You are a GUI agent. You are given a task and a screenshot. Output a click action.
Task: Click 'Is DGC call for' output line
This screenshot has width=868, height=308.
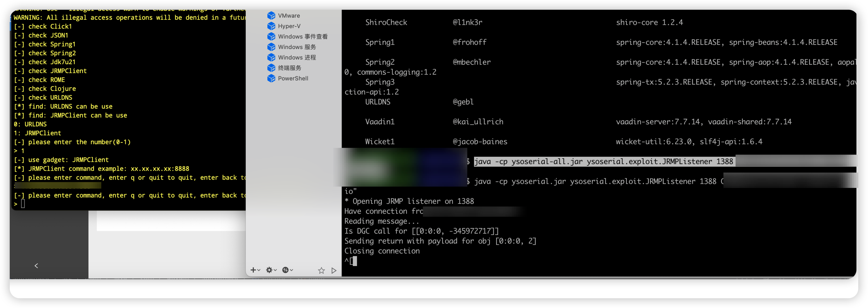click(x=422, y=231)
